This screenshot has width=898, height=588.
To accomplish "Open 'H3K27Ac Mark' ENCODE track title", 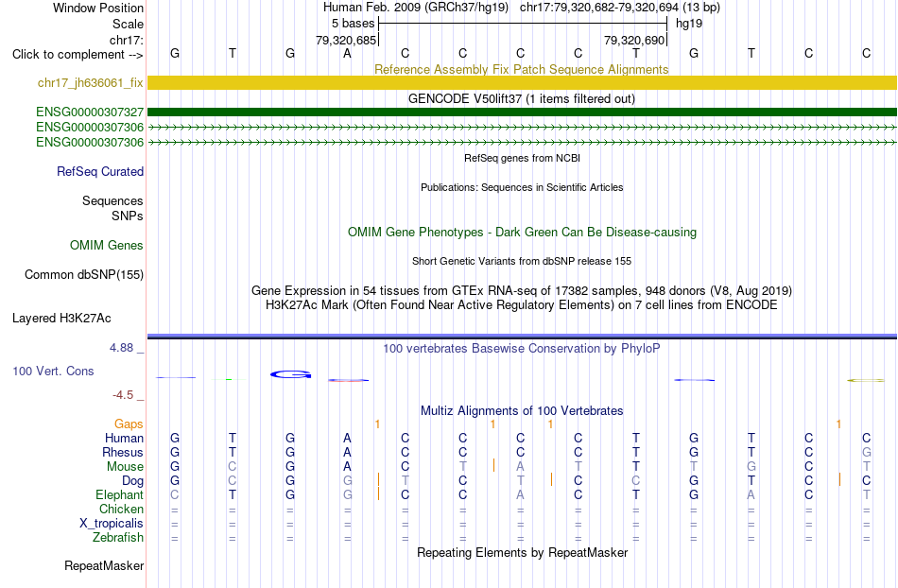I will click(522, 305).
